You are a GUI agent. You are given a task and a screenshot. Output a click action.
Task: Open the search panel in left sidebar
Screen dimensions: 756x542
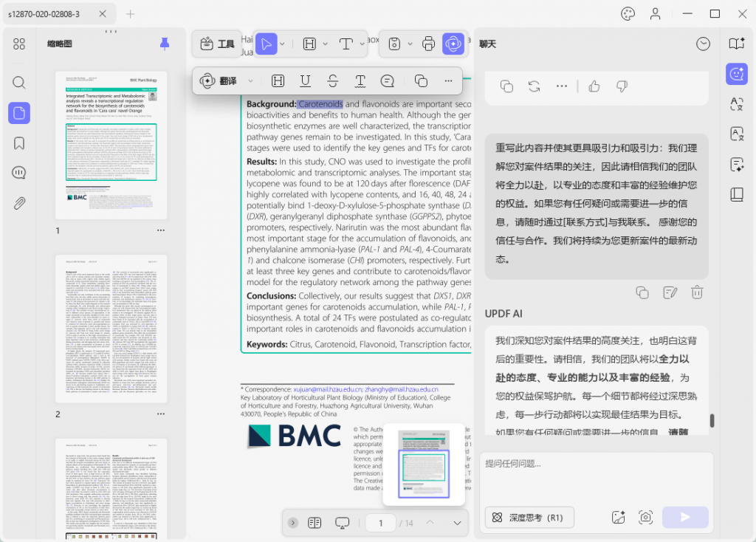coord(18,83)
